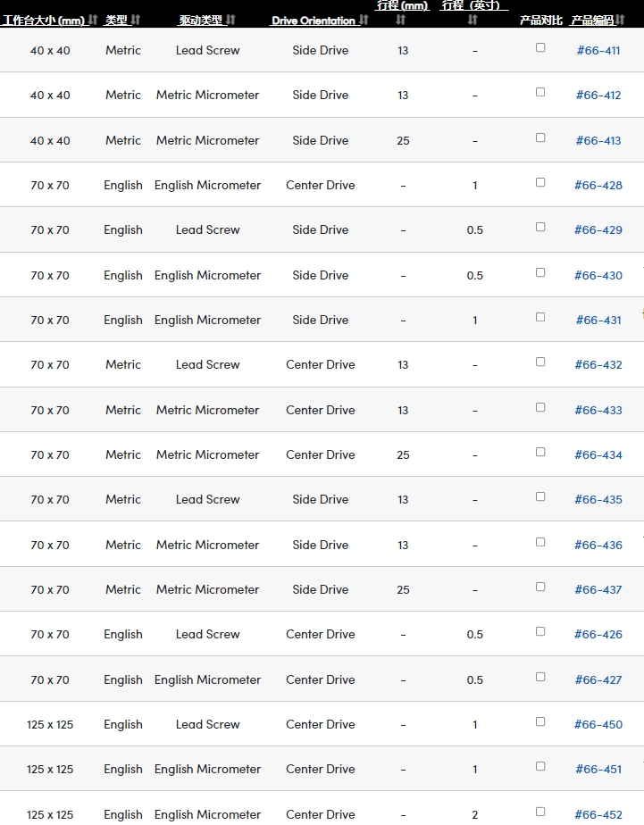Open the #66-429 product page

pyautogui.click(x=598, y=230)
